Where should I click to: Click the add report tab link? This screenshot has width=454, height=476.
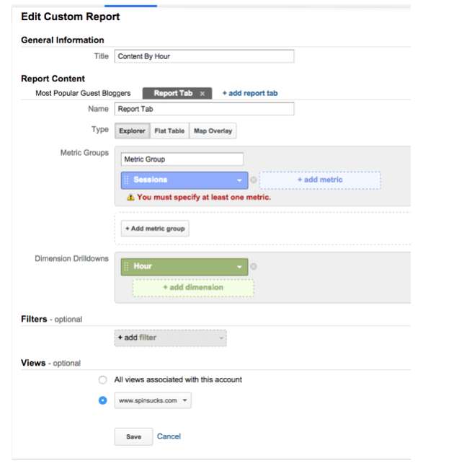(x=249, y=94)
